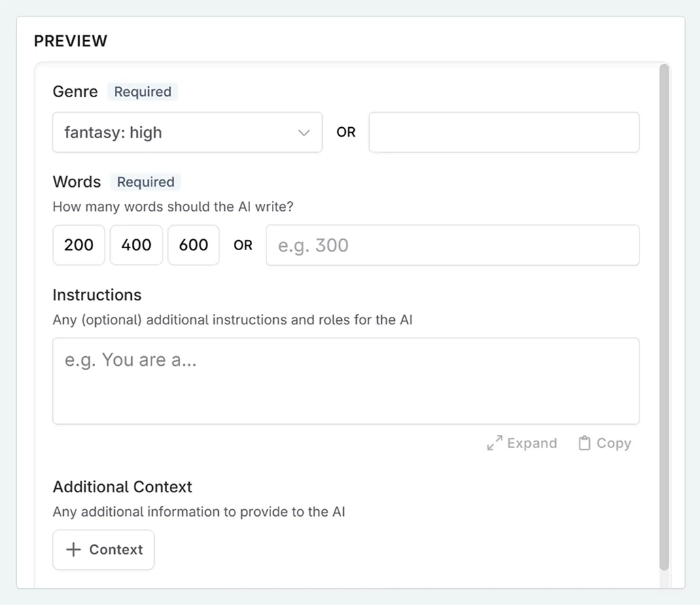Select a different genre from the combo box
Viewport: 700px width, 605px height.
point(187,133)
